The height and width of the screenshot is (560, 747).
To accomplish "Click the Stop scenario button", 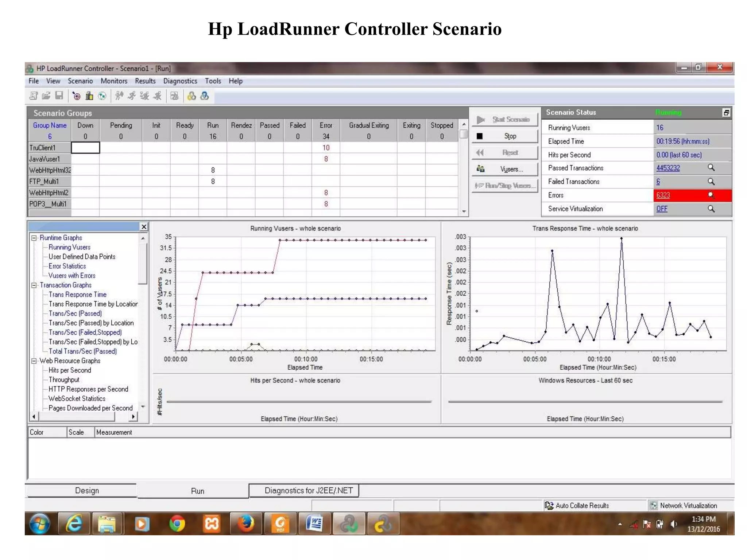I will pyautogui.click(x=505, y=136).
